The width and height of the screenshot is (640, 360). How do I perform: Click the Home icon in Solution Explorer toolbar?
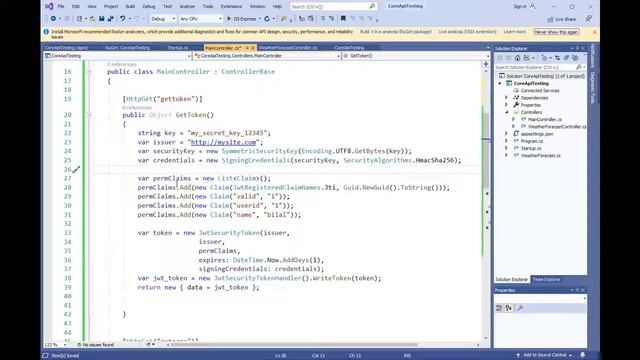pos(517,58)
